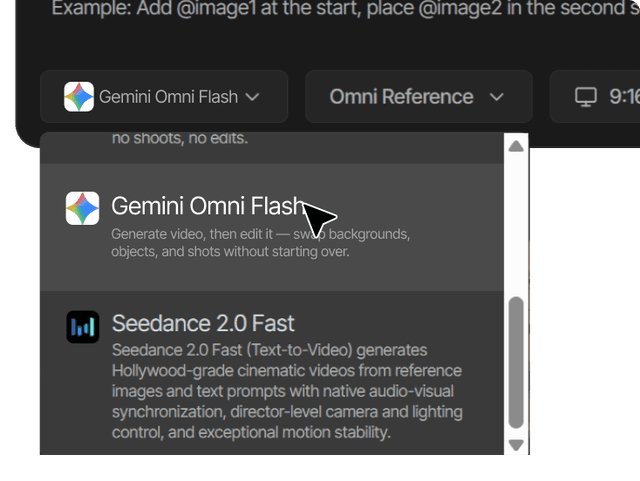
Task: Click the monitor icon beside 9:16
Action: [586, 97]
